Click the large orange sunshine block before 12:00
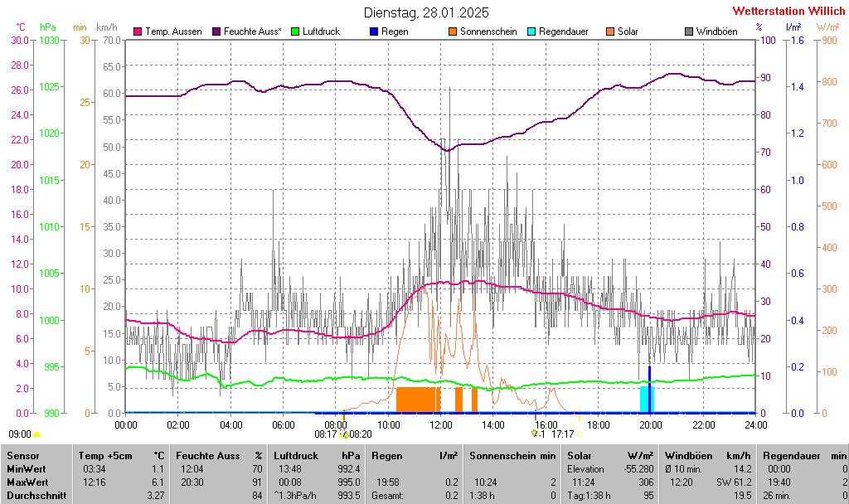This screenshot has height=504, width=849. click(x=417, y=400)
